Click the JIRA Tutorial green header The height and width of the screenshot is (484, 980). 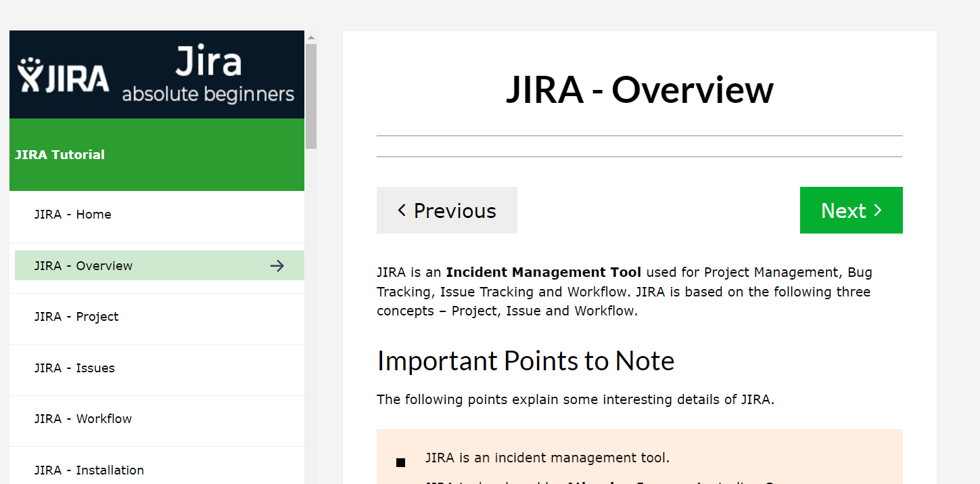coord(157,155)
